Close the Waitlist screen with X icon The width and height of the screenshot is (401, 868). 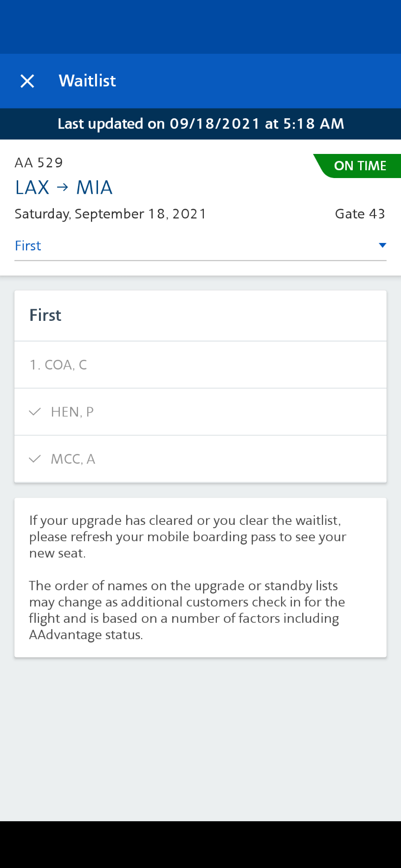pos(27,81)
